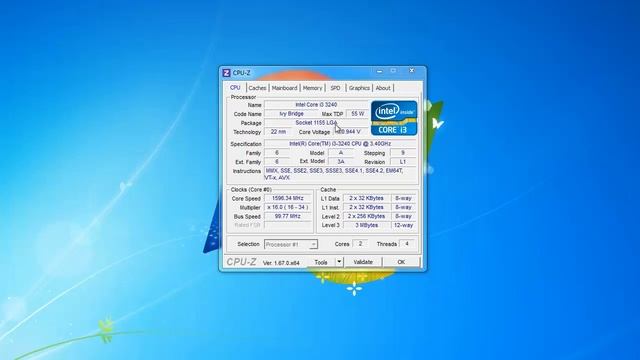Image resolution: width=640 pixels, height=360 pixels.
Task: Click the Model value A
Action: [341, 153]
